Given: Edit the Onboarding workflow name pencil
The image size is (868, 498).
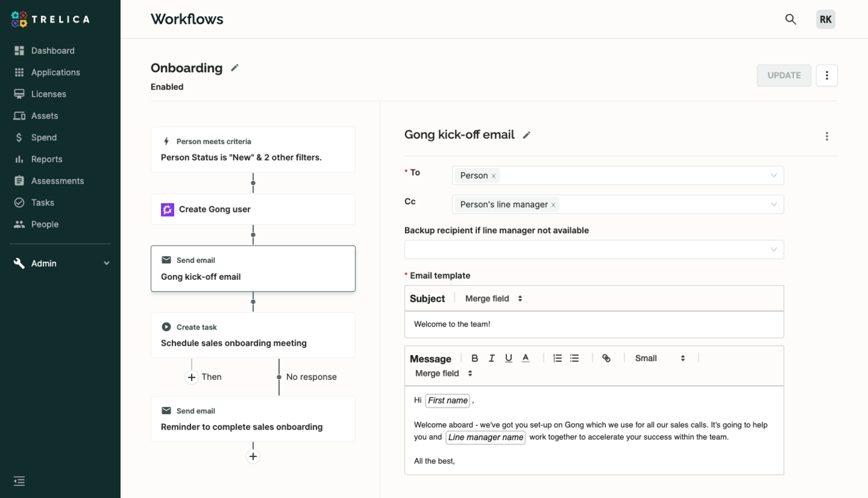Looking at the screenshot, I should 234,68.
